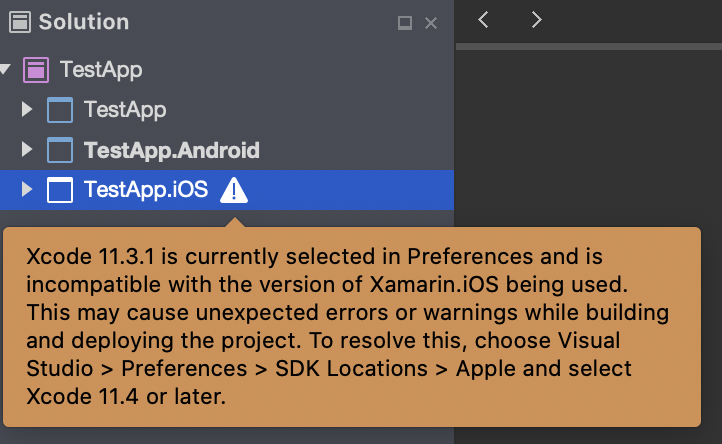Expand the TestApp.Android project node
722x444 pixels.
(x=27, y=149)
